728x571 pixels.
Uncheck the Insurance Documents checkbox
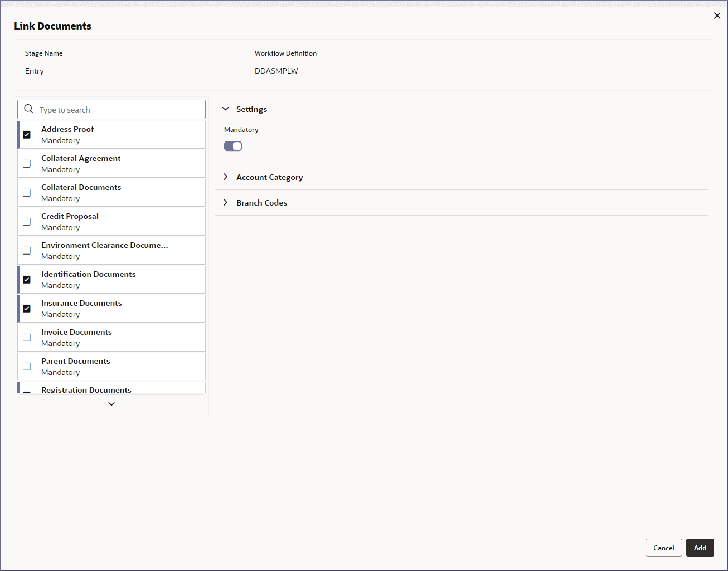(27, 309)
